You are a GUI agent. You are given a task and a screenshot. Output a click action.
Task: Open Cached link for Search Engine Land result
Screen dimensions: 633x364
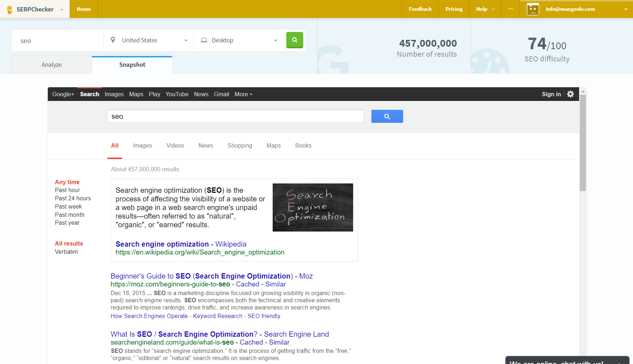[251, 342]
